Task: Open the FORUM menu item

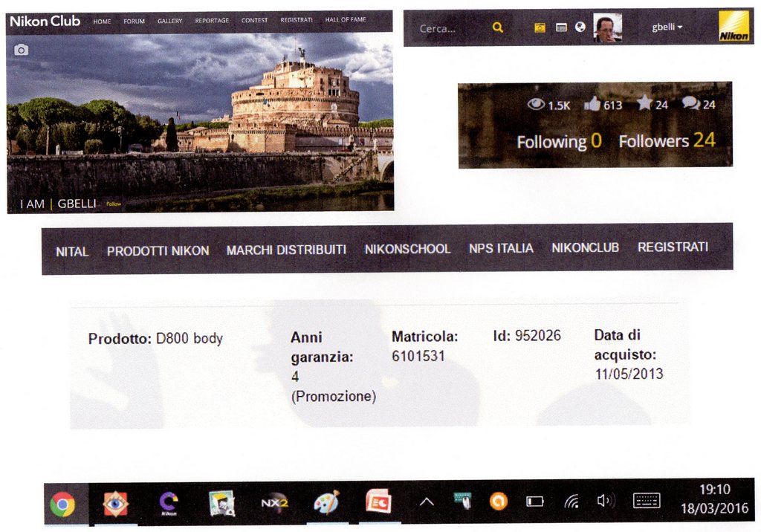Action: point(135,21)
